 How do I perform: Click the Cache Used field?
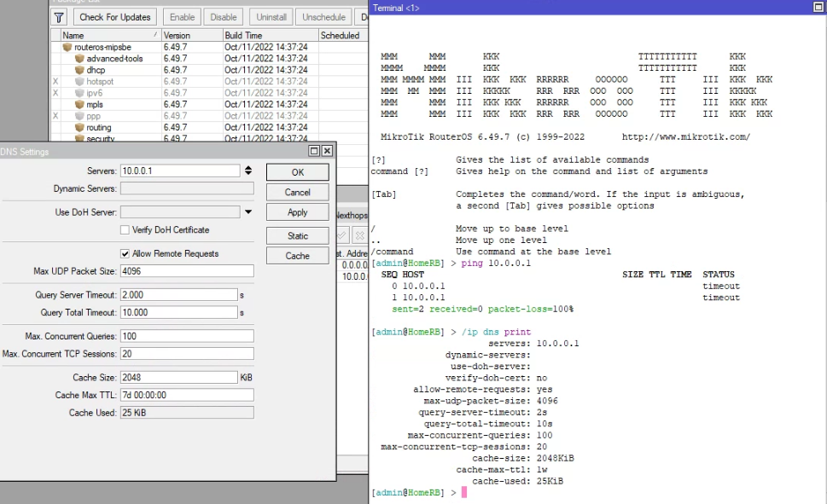tap(187, 413)
